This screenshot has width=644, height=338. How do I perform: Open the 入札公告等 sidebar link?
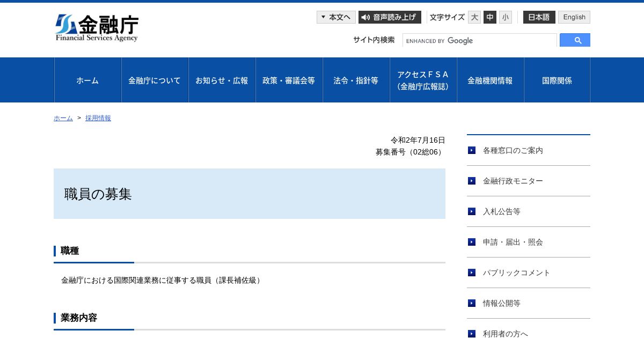click(x=502, y=211)
